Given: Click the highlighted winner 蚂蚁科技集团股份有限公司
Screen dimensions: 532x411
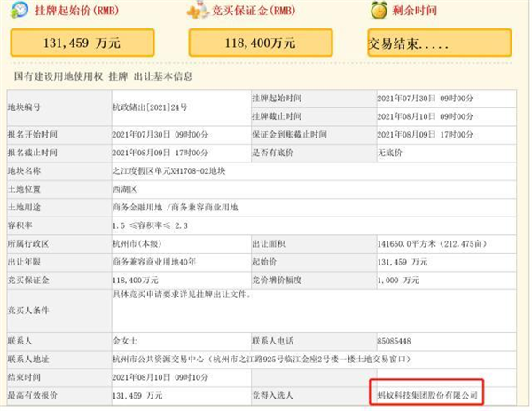Looking at the screenshot, I should click(x=426, y=395).
